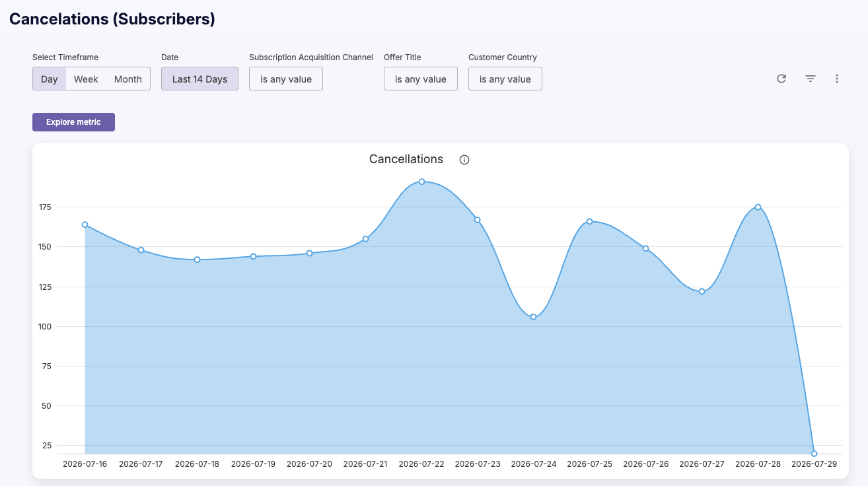Screen dimensions: 868x486
Task: Switch timeframe to Month
Action: coord(128,79)
